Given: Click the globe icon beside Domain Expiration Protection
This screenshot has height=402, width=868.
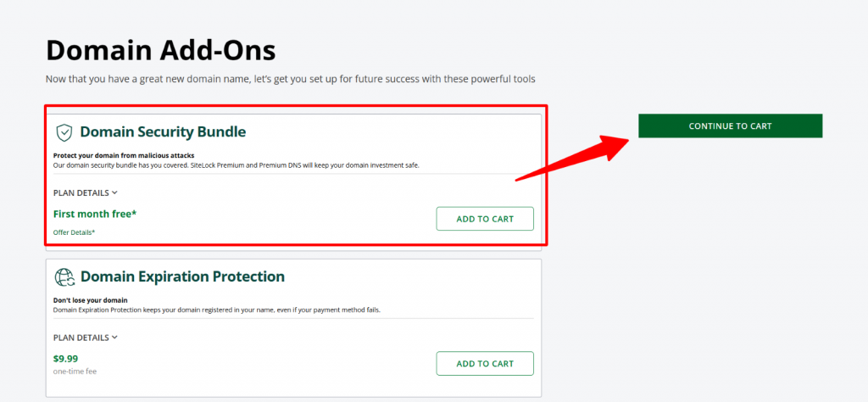Looking at the screenshot, I should (64, 276).
